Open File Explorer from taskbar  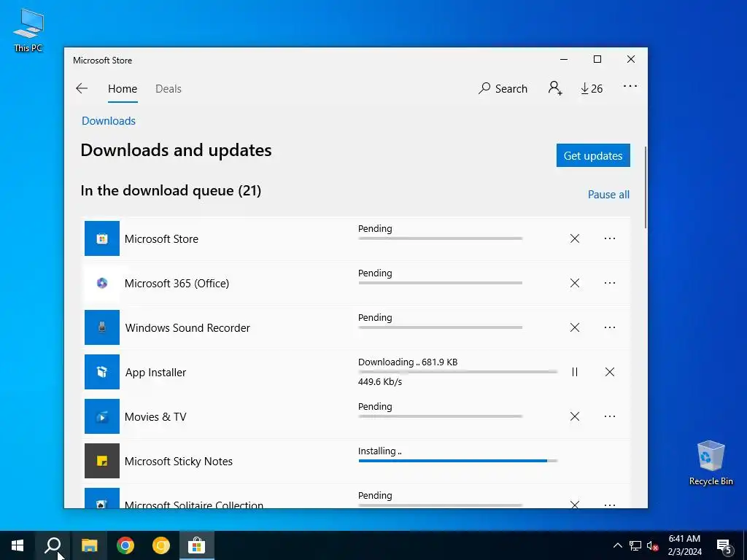(89, 545)
